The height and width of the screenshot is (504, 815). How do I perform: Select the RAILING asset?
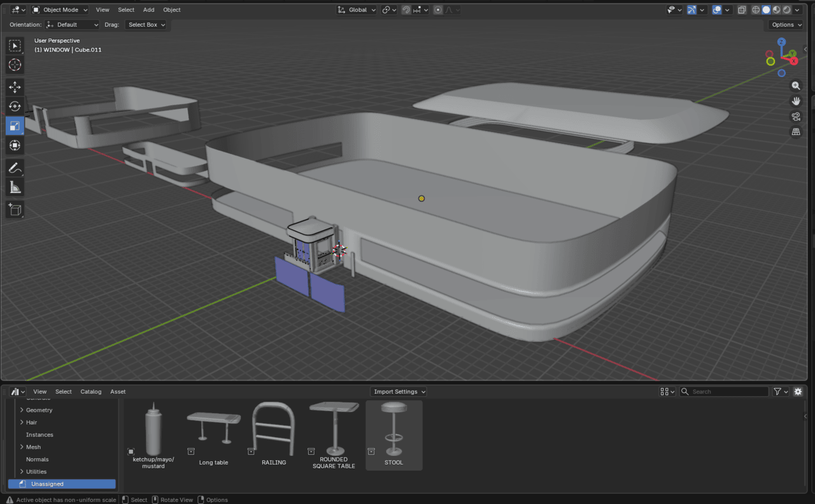(x=274, y=436)
